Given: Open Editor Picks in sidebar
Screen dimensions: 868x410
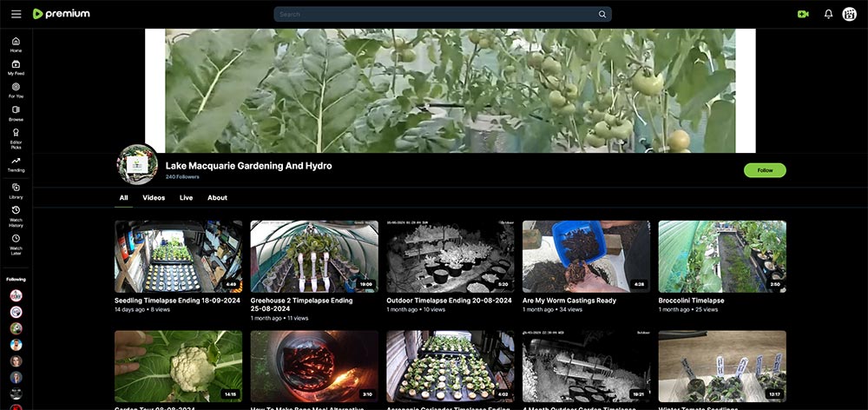Looking at the screenshot, I should (16, 138).
